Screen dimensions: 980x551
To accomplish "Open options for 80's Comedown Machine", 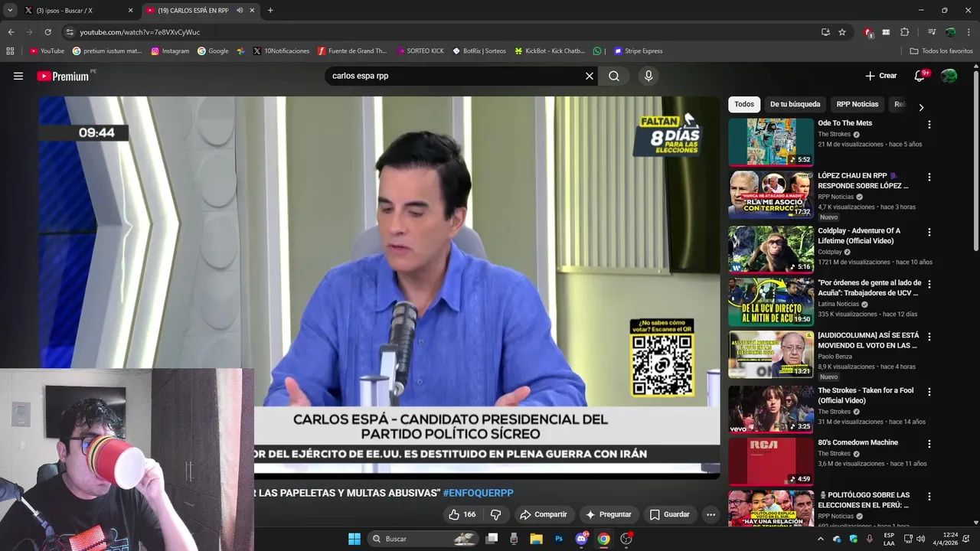I will tap(929, 444).
